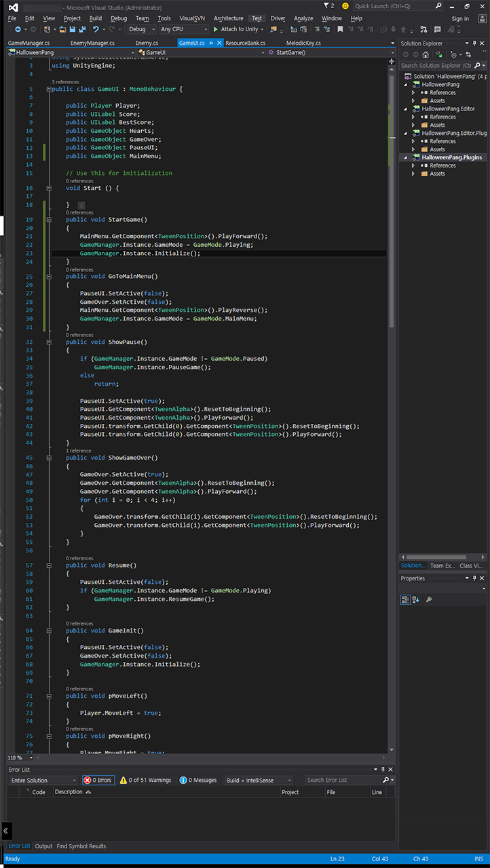Viewport: 490px width, 868px height.
Task: Open the Build menu
Action: tap(96, 18)
